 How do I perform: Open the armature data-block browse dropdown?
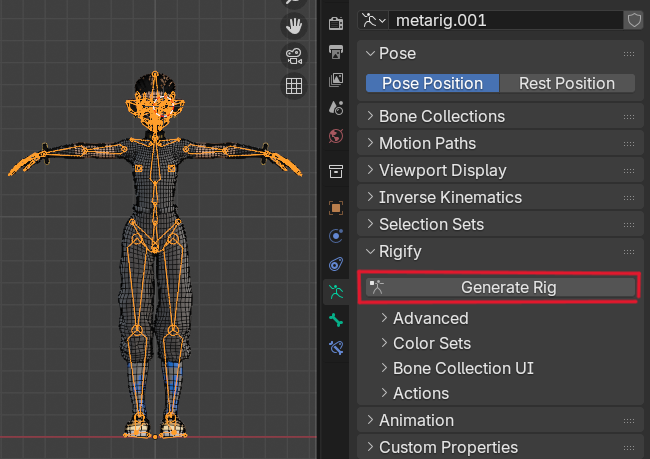pos(374,20)
